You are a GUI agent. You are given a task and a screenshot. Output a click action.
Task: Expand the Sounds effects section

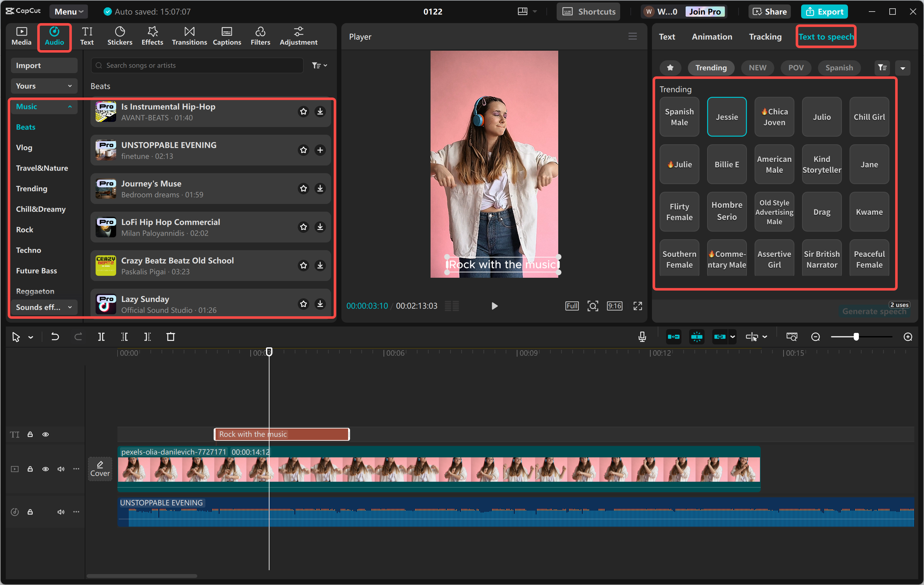(x=43, y=307)
